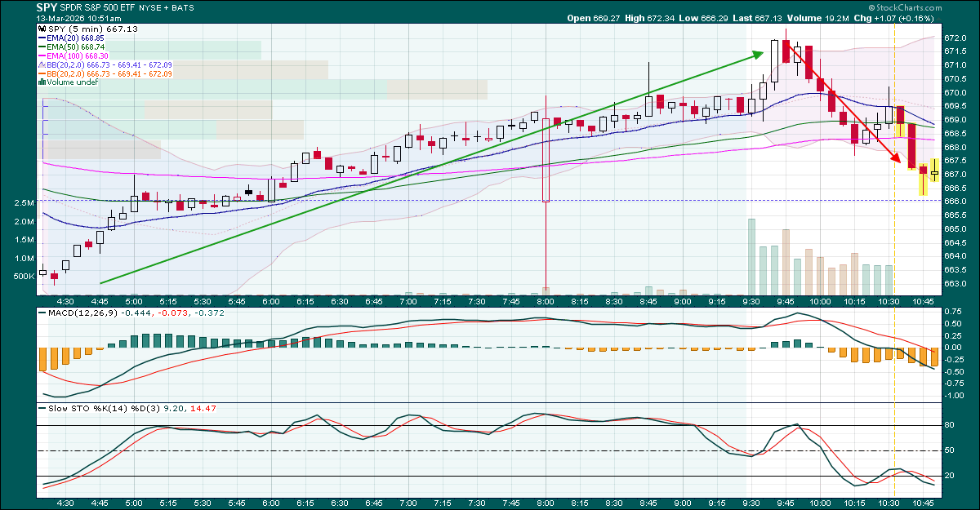Click the 0.00 MACD axis label
Image resolution: width=980 pixels, height=510 pixels.
[953, 347]
